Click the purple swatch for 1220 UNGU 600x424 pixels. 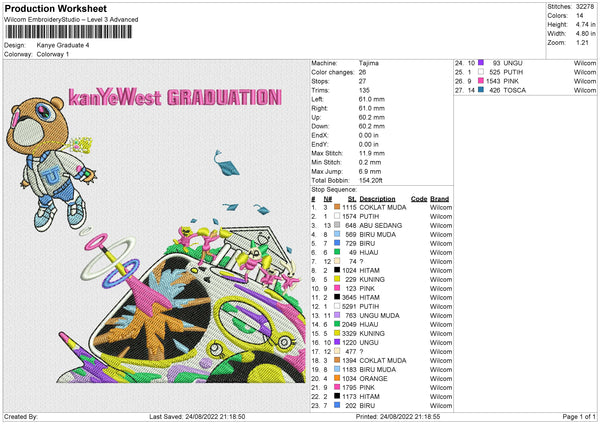(x=337, y=342)
